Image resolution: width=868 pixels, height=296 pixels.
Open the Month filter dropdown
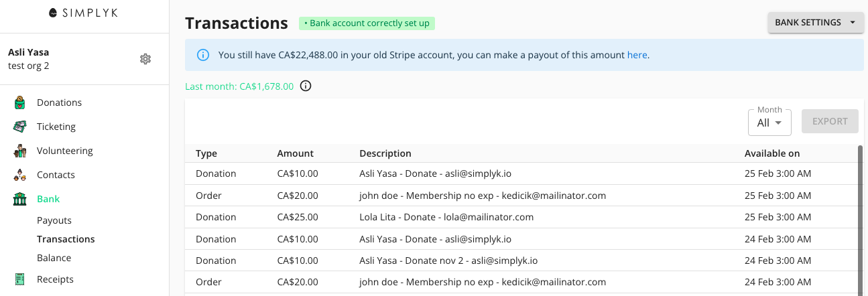(769, 123)
